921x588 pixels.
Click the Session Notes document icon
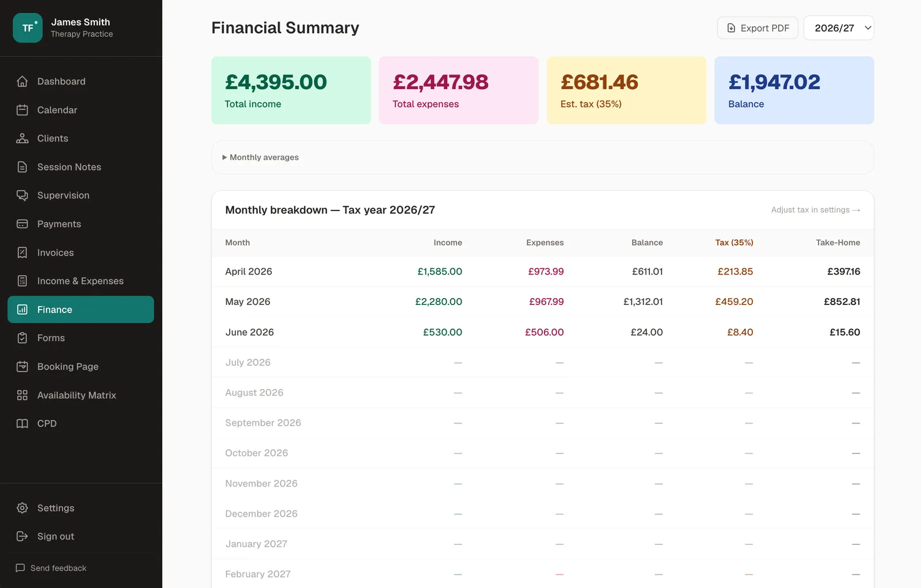click(22, 167)
